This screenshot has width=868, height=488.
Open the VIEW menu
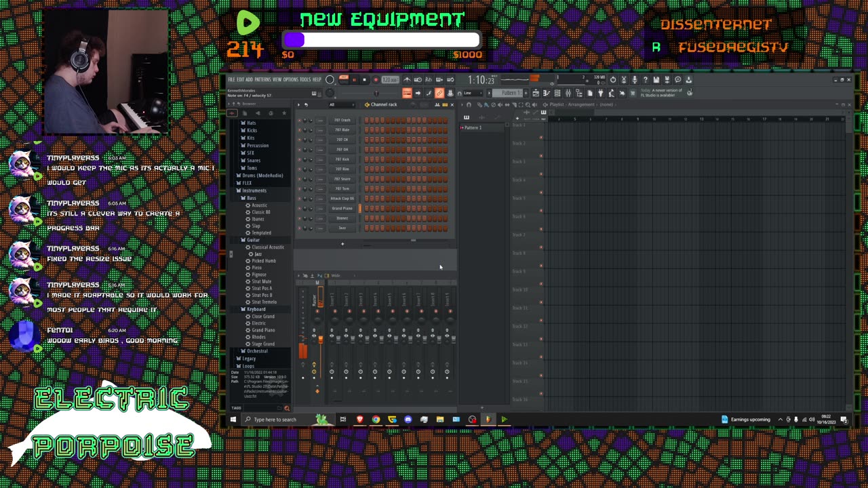277,80
